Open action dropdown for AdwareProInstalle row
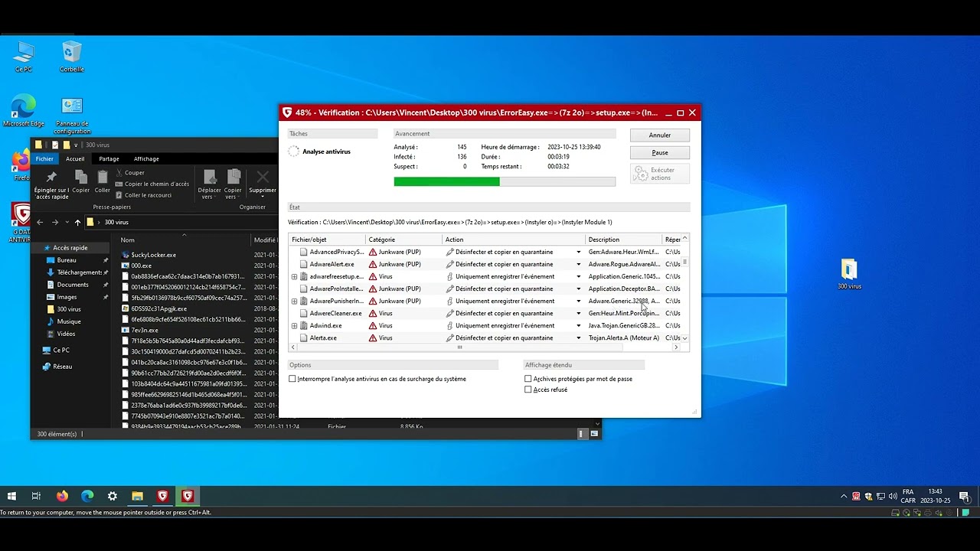The height and width of the screenshot is (551, 980). [578, 289]
